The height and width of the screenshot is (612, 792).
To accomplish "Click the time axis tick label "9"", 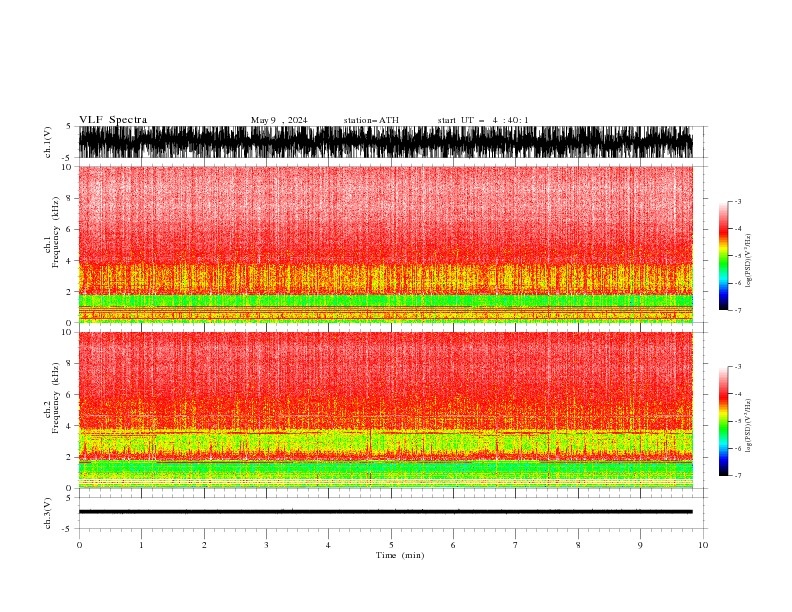I will point(640,545).
